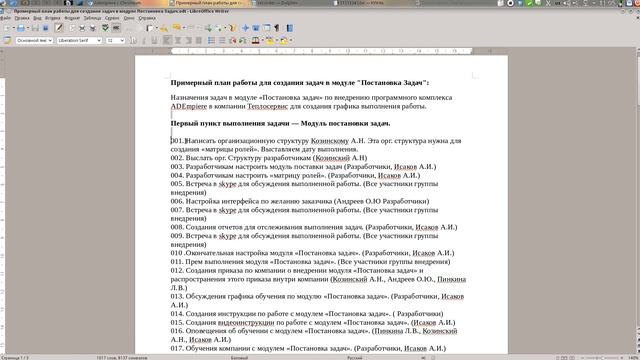
Task: Open the Вид menu
Action: (x=37, y=18)
